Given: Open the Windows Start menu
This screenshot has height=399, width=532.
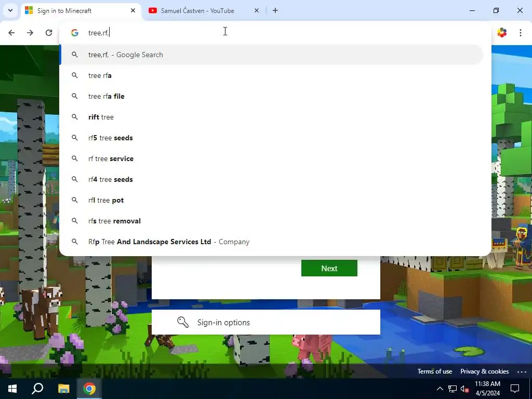Looking at the screenshot, I should click(x=12, y=389).
